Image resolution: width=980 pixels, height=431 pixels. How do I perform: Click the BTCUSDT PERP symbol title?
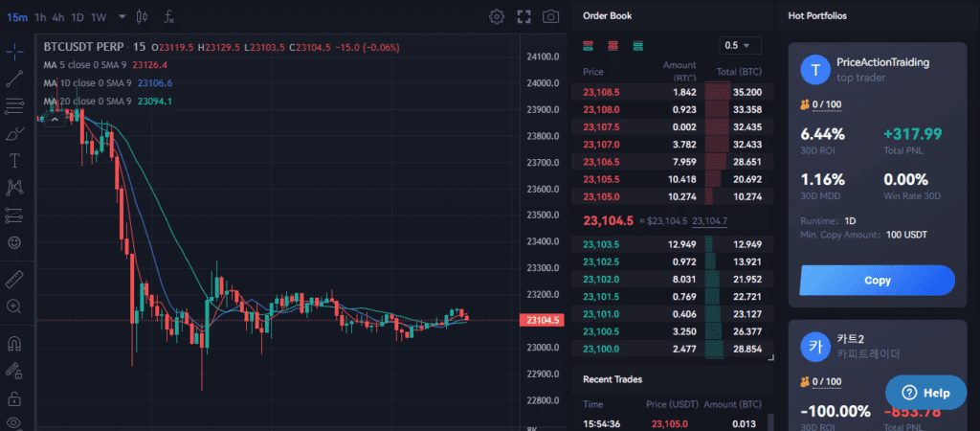(x=83, y=47)
